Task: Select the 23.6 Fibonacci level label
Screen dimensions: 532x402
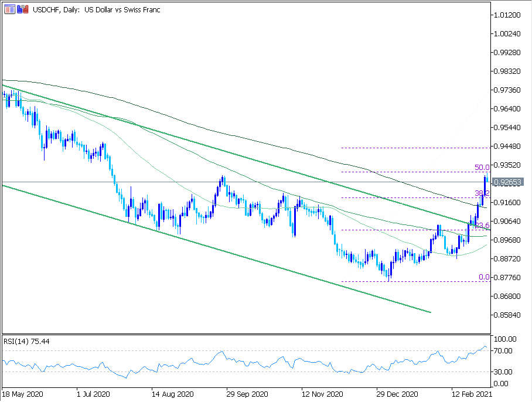Action: pyautogui.click(x=482, y=225)
